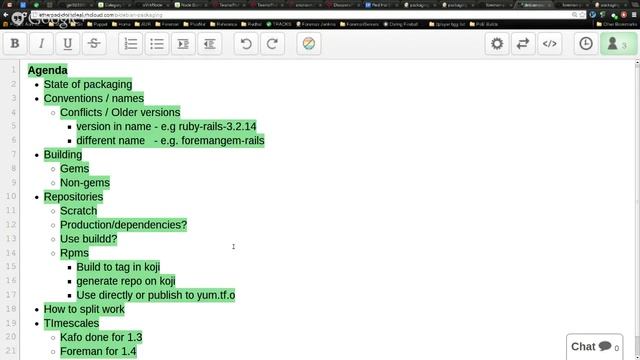Open the AUR bookmark folder
Screen dimensions: 640x360
tap(143, 24)
